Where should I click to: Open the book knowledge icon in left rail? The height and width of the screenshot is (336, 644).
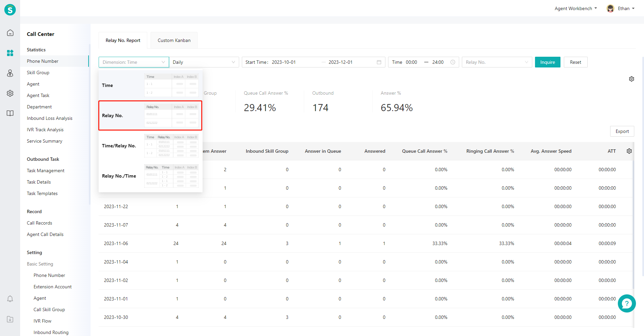pyautogui.click(x=10, y=113)
